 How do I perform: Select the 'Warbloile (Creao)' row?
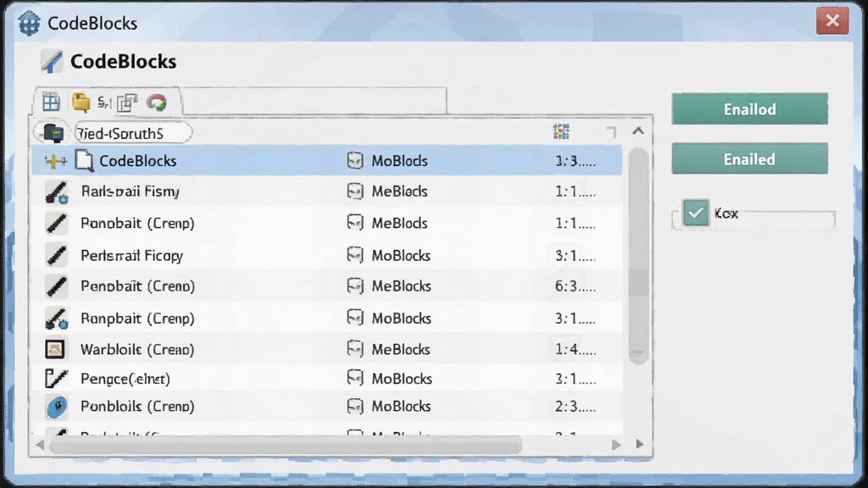click(x=326, y=349)
